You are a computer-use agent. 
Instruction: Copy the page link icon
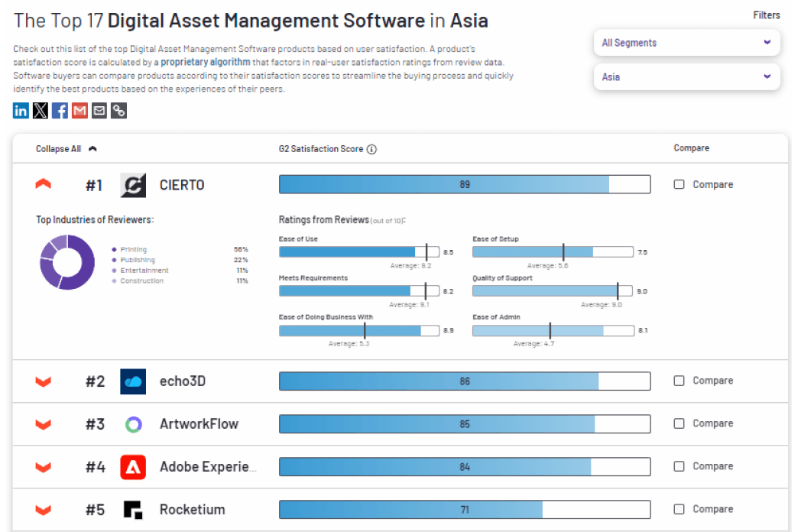pos(118,110)
